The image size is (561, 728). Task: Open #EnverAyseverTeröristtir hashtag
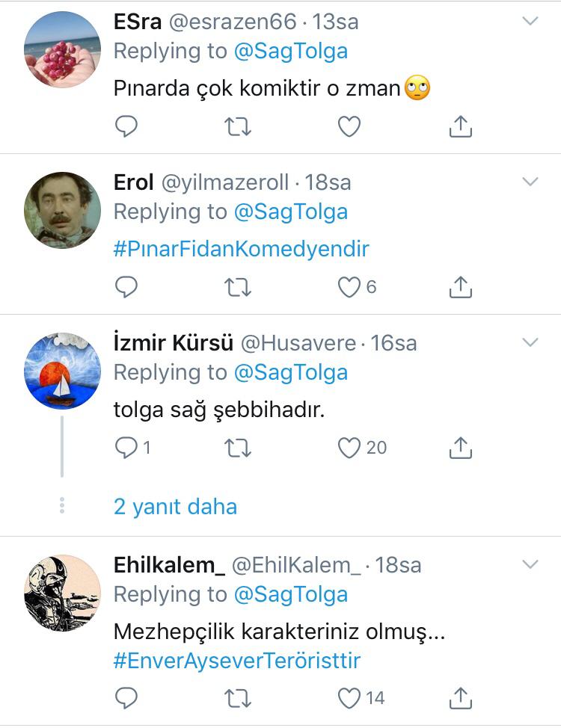pos(237,661)
